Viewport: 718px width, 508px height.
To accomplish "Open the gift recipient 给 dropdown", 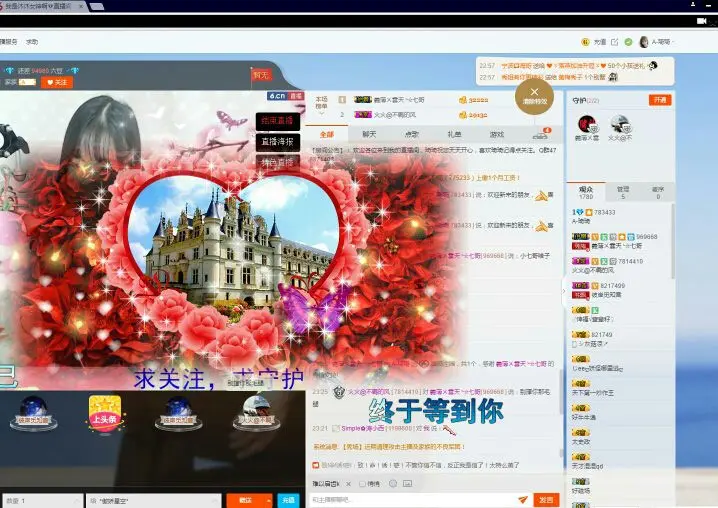I will [x=154, y=501].
